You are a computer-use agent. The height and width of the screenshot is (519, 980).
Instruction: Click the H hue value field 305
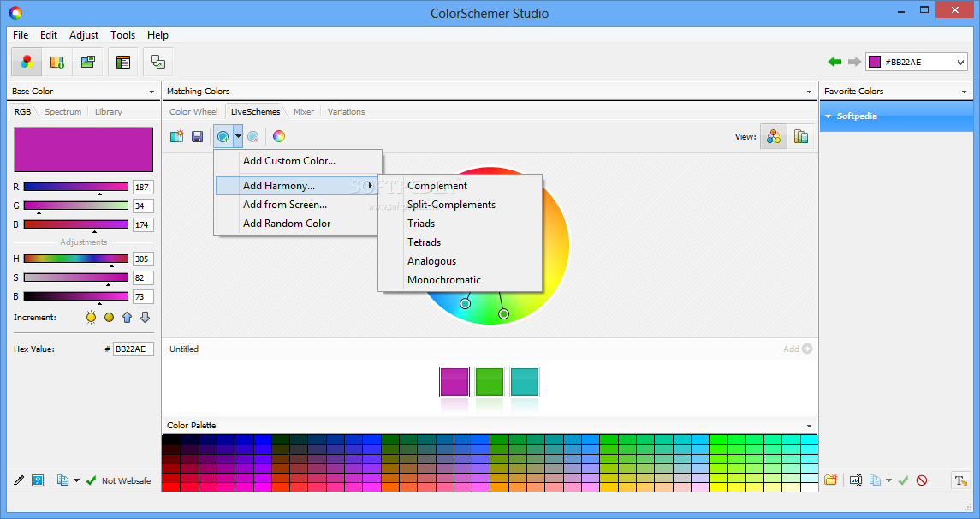142,259
